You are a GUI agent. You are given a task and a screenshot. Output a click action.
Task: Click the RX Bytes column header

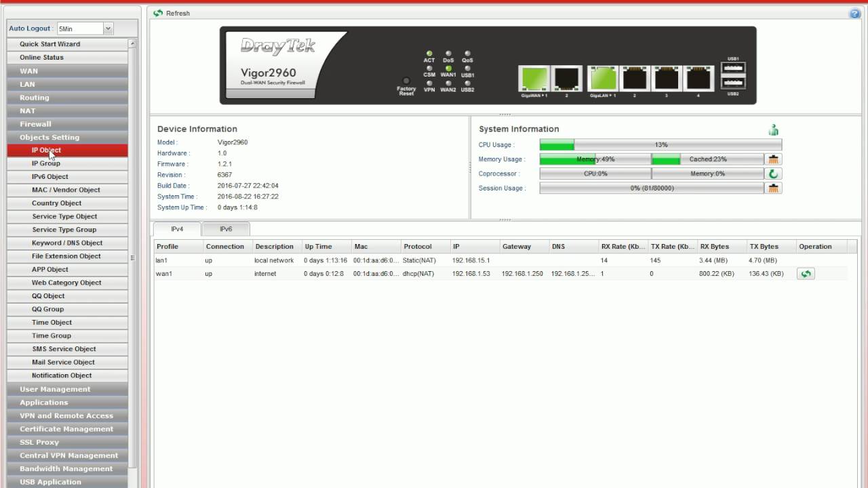click(723, 247)
